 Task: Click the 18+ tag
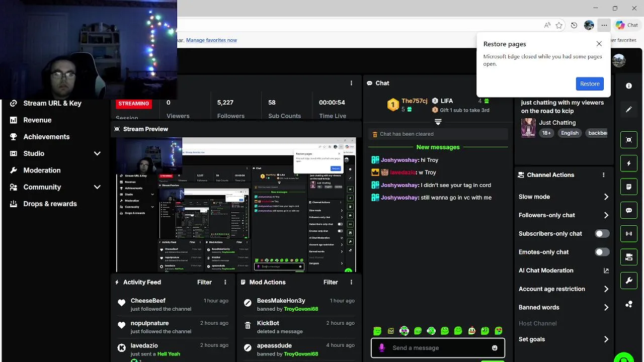[x=546, y=133]
